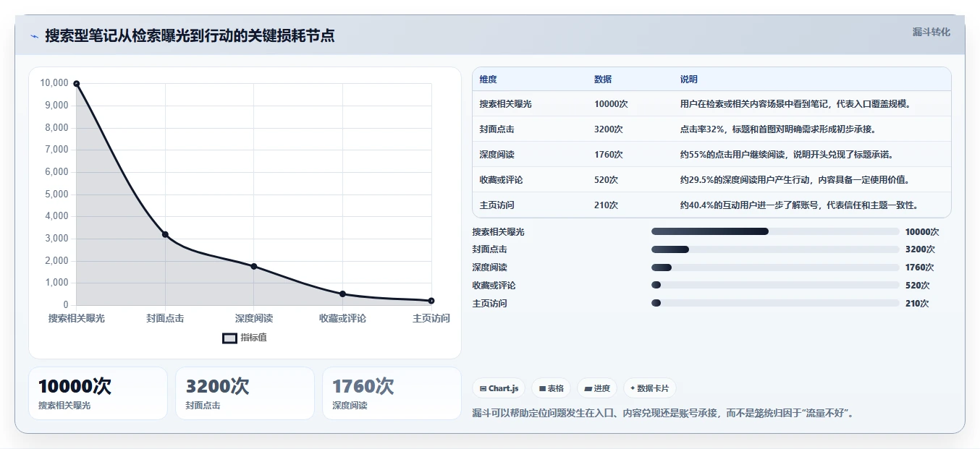
Task: Click the lightning icon beside the page title
Action: pyautogui.click(x=34, y=36)
